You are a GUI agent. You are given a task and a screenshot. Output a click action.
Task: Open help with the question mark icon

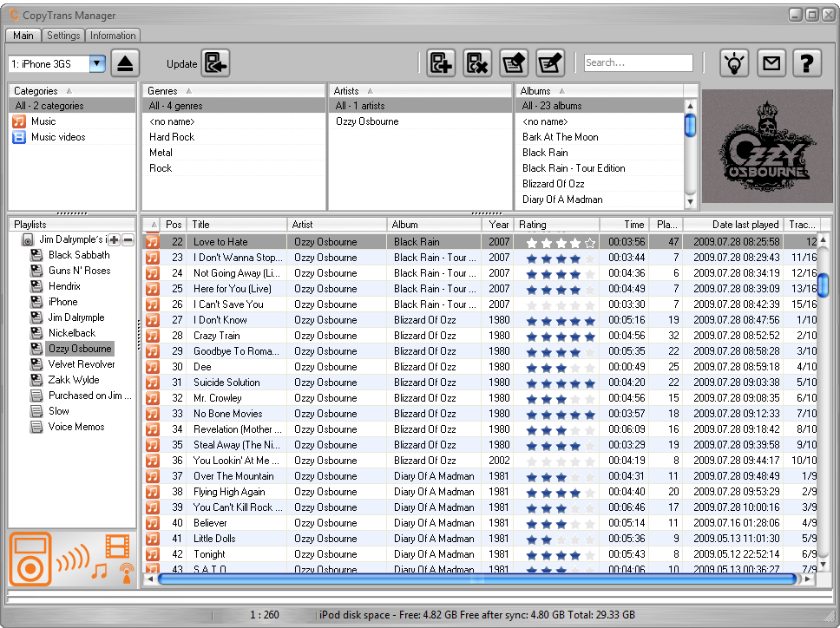click(807, 63)
